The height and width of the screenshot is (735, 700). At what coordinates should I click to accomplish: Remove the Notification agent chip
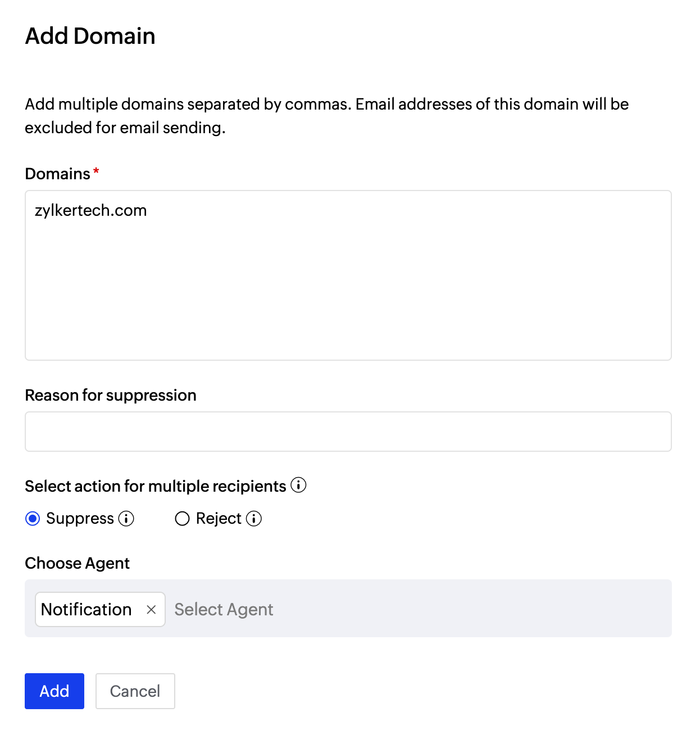click(x=151, y=609)
